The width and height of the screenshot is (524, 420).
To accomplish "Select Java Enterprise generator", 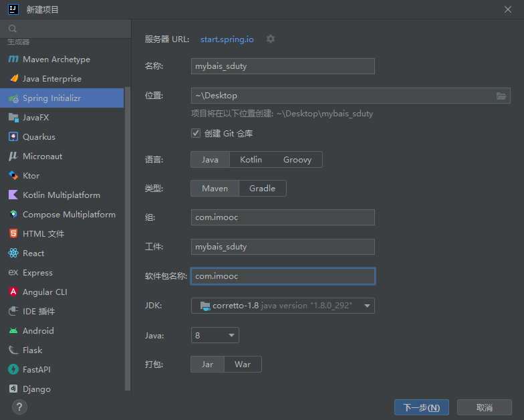I will click(61, 79).
